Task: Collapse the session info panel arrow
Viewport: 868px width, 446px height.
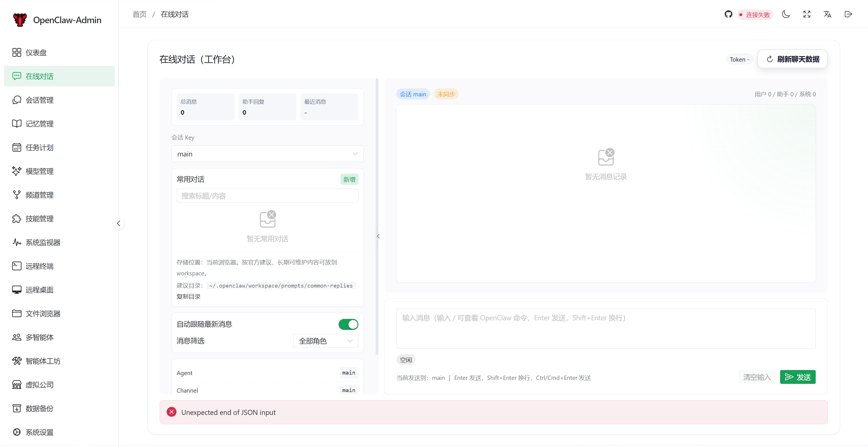Action: [378, 236]
